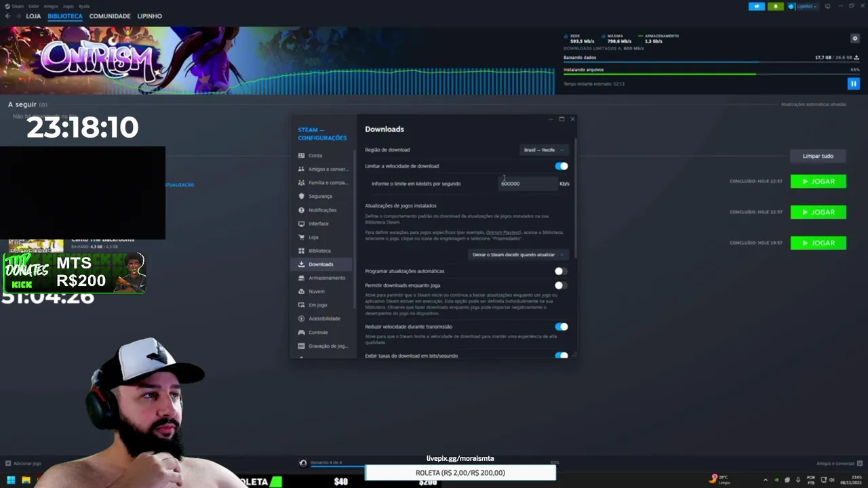Open Deixar o Steam decidir quando atualizar dropdown

click(x=518, y=255)
